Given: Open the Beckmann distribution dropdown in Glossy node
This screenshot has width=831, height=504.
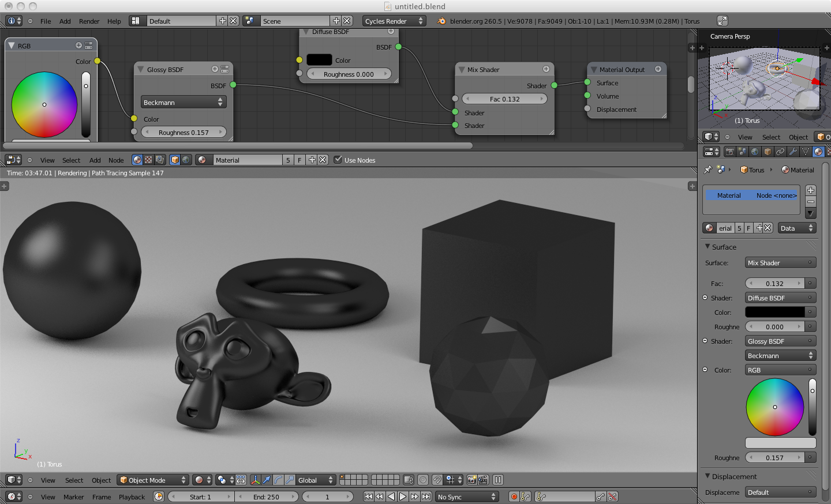Looking at the screenshot, I should [x=184, y=102].
